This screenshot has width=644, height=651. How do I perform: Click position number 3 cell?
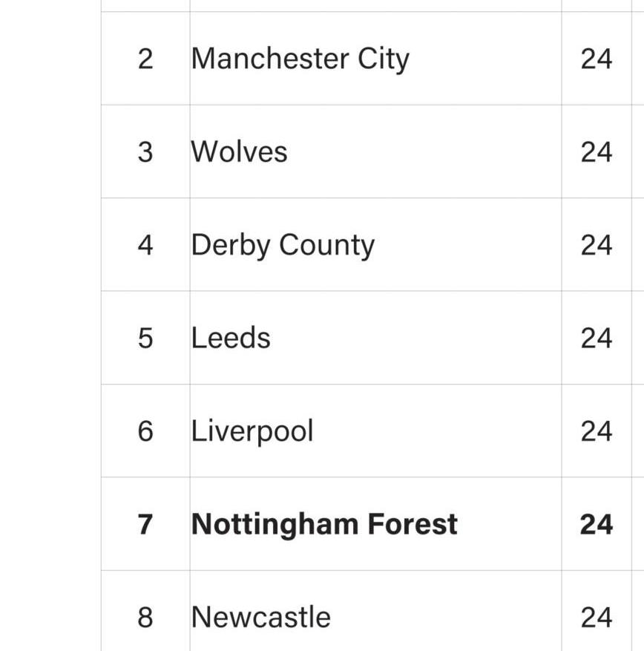tap(145, 152)
